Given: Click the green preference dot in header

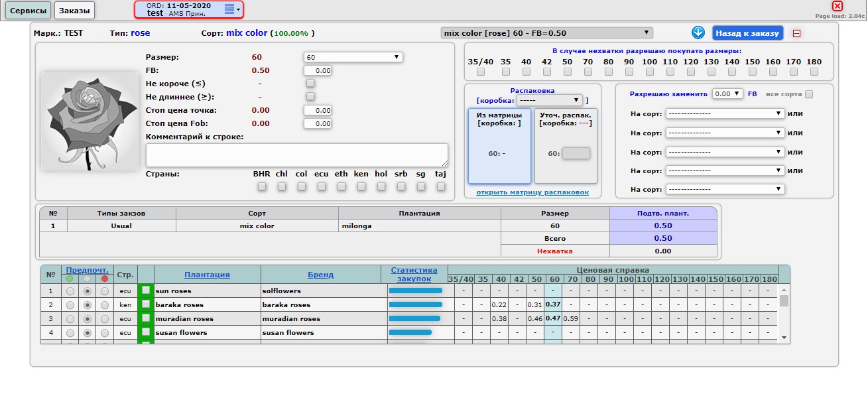Looking at the screenshot, I should (x=70, y=279).
